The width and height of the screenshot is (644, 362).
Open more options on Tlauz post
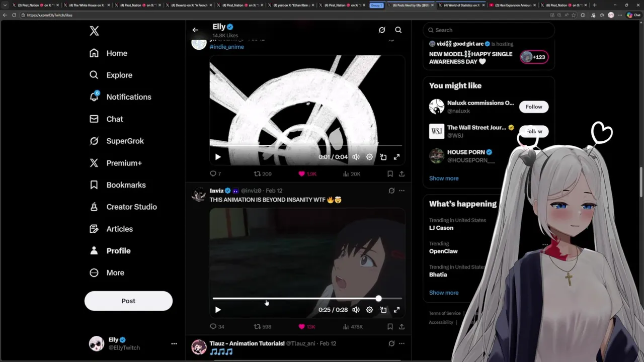pos(401,343)
